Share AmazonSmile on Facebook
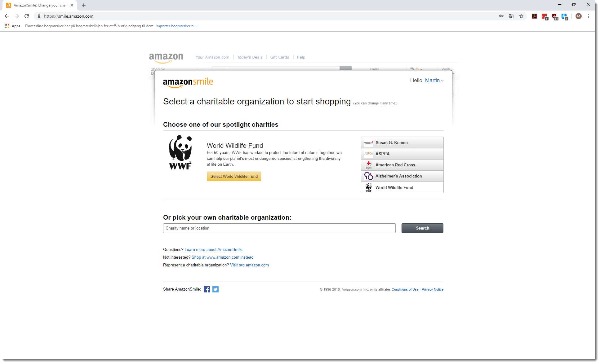600x364 pixels. pos(207,289)
